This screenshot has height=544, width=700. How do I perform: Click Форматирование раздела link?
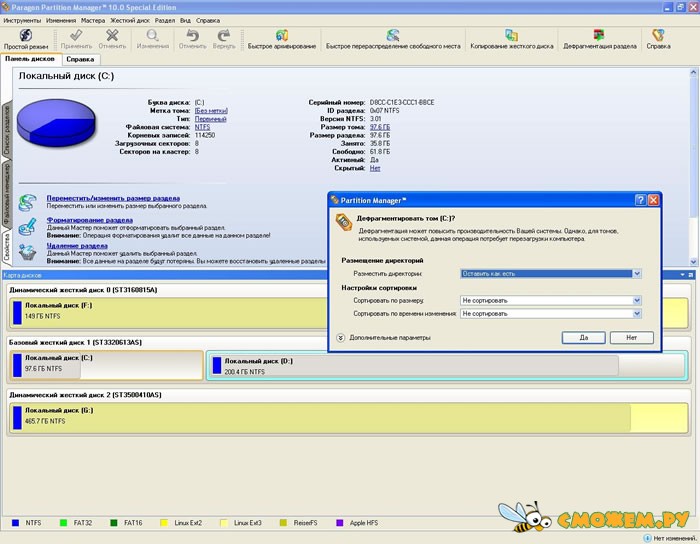[x=90, y=220]
